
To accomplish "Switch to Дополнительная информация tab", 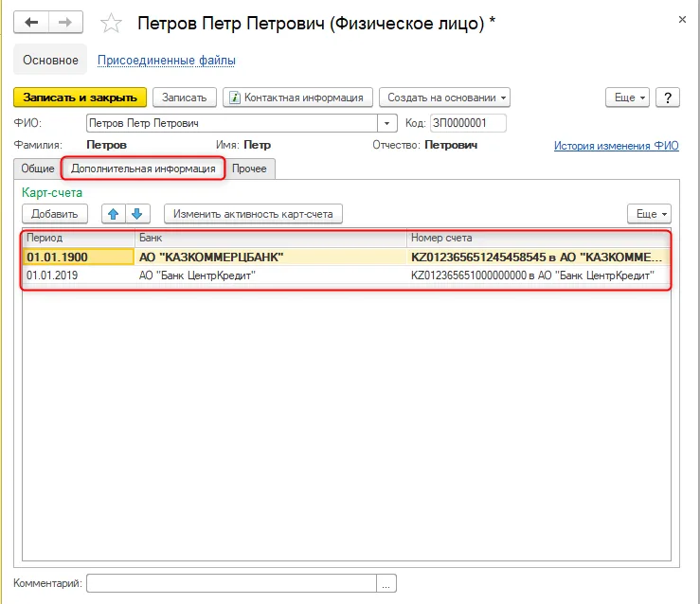I will [x=143, y=169].
